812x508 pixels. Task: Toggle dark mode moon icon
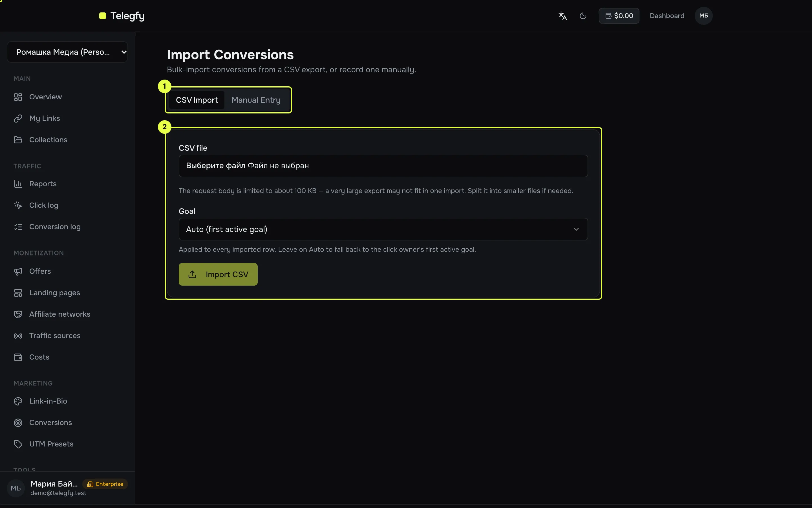click(583, 16)
